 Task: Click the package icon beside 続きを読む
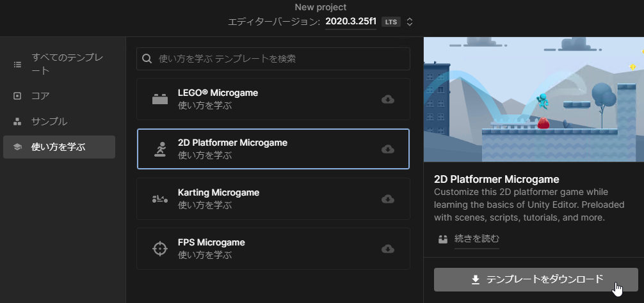(443, 239)
